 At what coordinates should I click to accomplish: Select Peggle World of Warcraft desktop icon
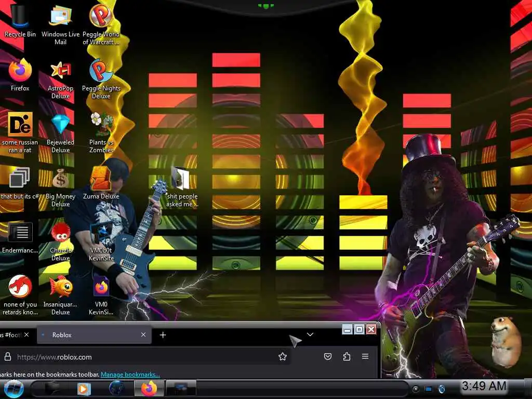[101, 24]
